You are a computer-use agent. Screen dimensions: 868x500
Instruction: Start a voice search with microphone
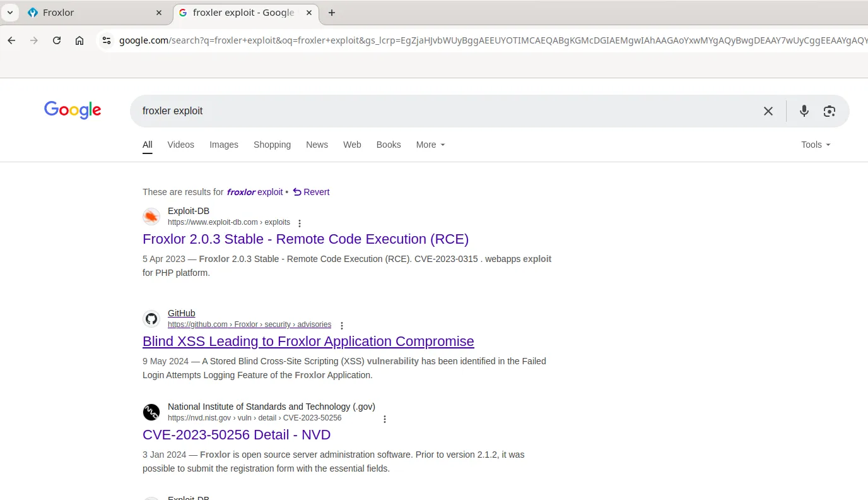click(804, 111)
